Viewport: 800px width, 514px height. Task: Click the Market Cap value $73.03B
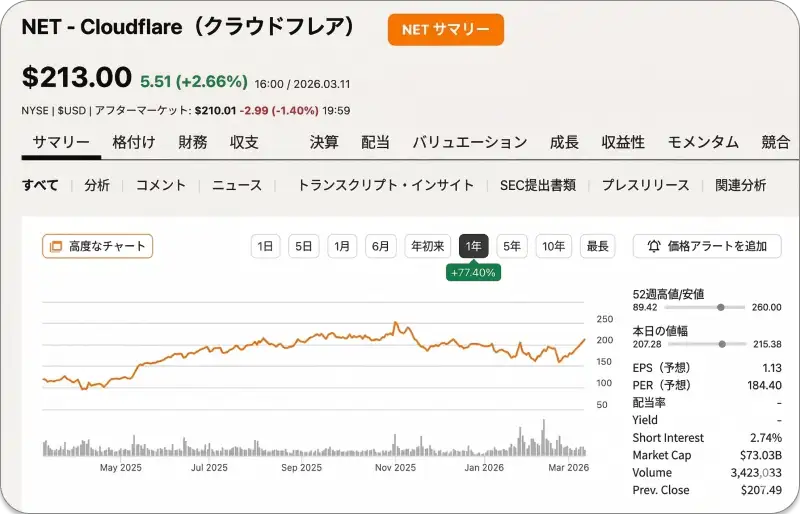(x=761, y=455)
